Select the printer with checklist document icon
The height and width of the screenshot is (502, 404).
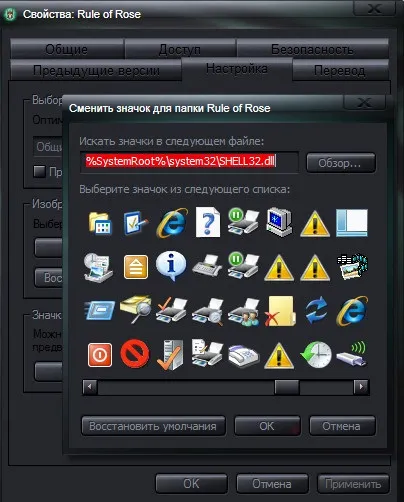pyautogui.click(x=207, y=353)
